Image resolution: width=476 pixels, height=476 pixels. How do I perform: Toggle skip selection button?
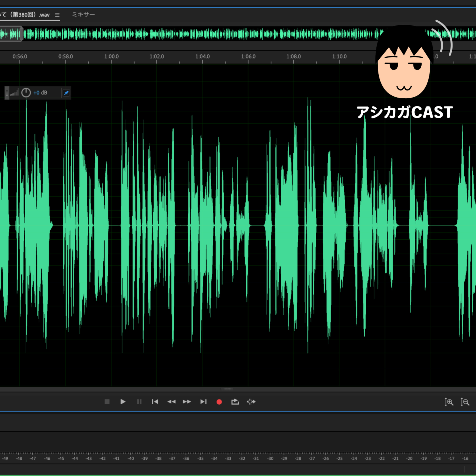[251, 402]
